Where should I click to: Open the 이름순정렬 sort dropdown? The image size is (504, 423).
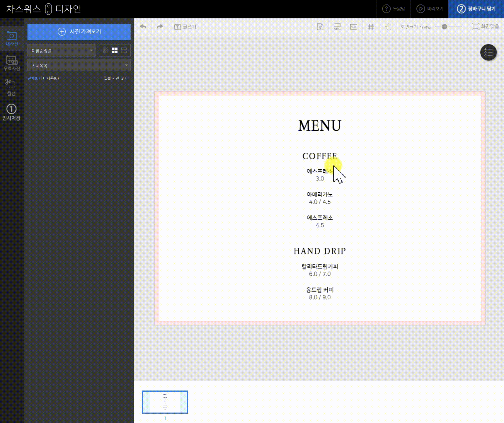pos(61,50)
